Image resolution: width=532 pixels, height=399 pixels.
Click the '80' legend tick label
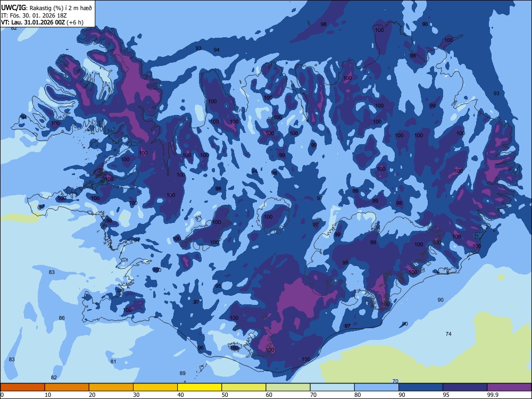[x=358, y=395]
